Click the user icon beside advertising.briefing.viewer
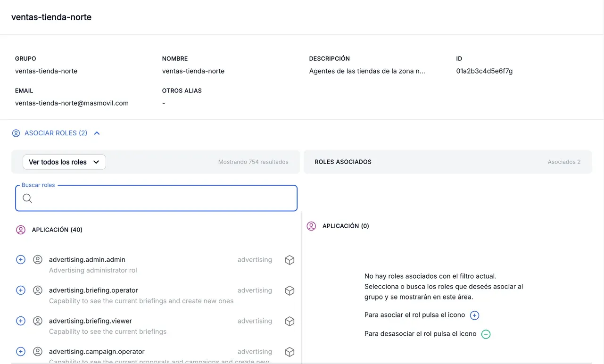The width and height of the screenshot is (604, 364). point(38,321)
